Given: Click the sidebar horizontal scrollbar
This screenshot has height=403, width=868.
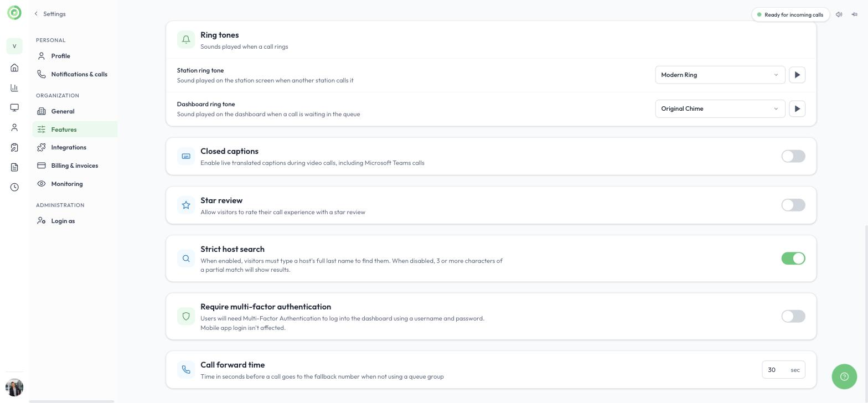Looking at the screenshot, I should coord(71,401).
